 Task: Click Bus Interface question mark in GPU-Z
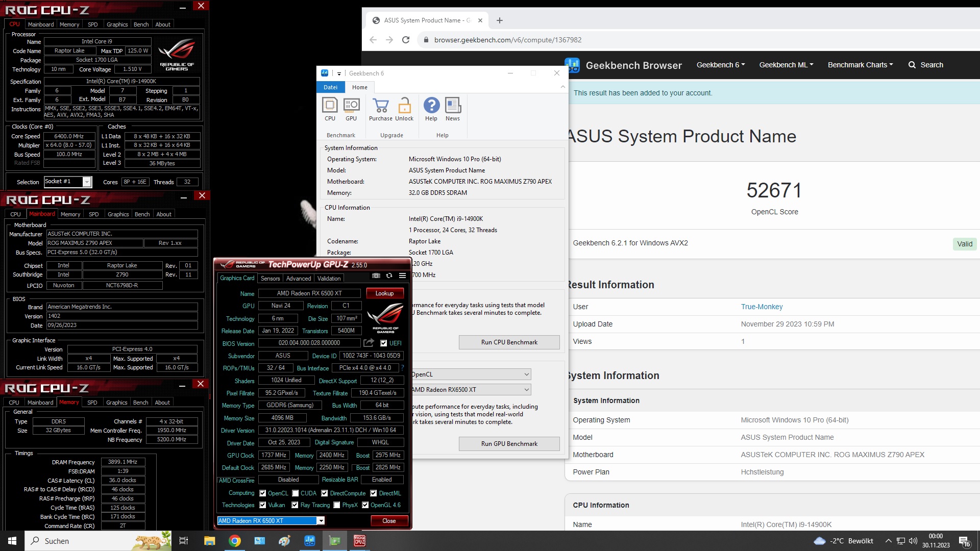[402, 368]
